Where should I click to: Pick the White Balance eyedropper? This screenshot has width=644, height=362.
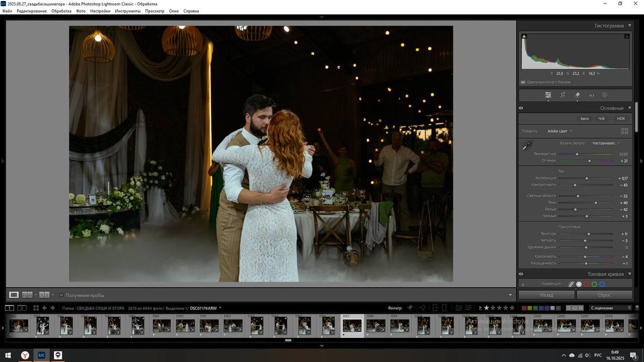click(528, 145)
